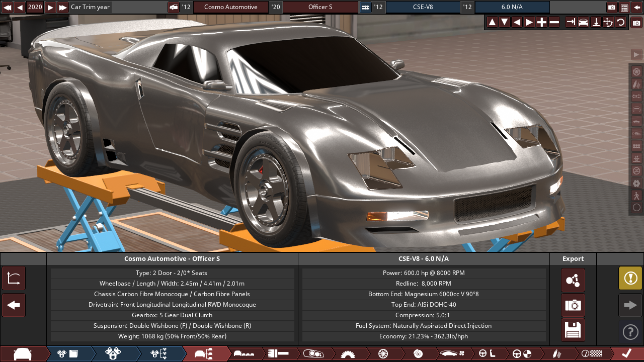Open the body variants tab
644x362 pixels.
coord(244,354)
